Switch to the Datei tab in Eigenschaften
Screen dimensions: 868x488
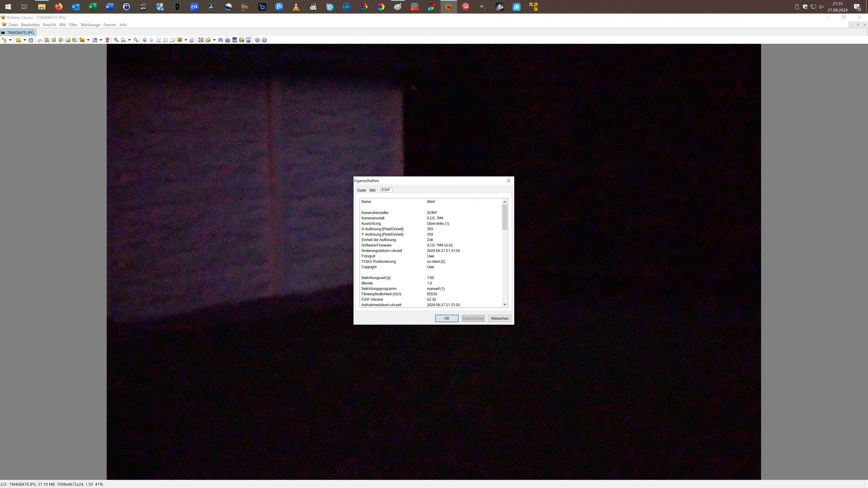point(361,190)
